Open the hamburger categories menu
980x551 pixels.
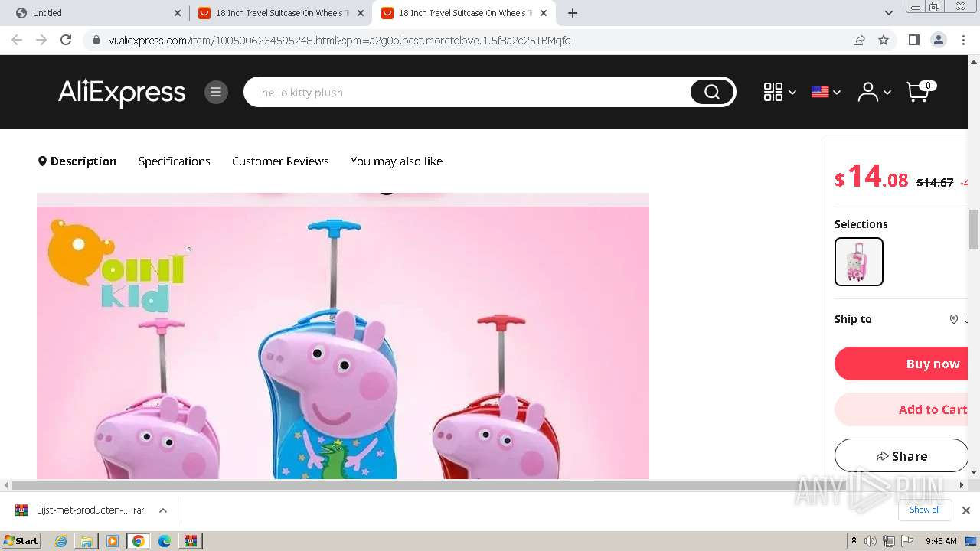click(x=216, y=92)
